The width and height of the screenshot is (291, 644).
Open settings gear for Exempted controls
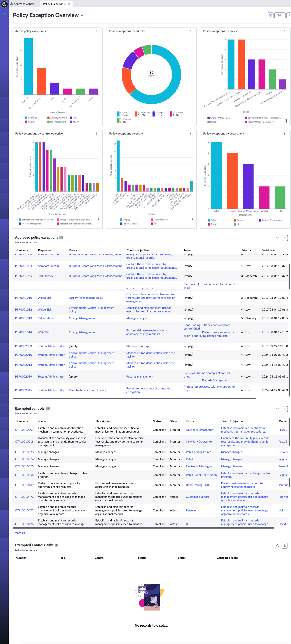point(285,409)
